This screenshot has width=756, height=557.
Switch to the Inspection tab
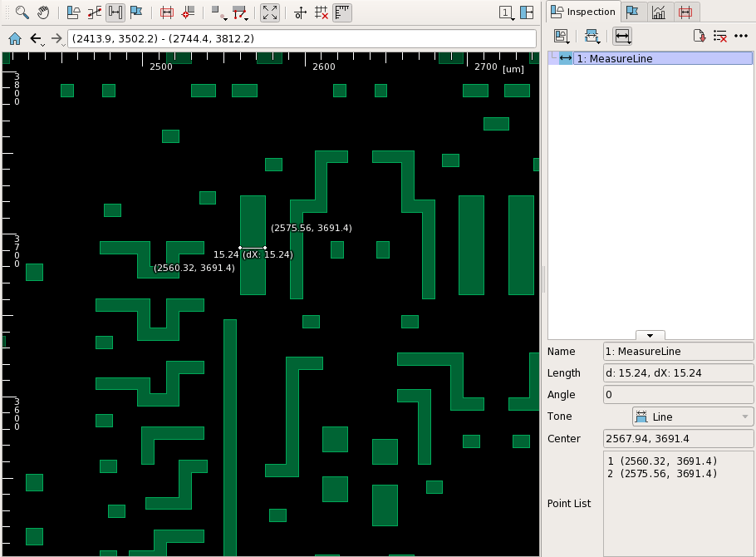point(583,12)
